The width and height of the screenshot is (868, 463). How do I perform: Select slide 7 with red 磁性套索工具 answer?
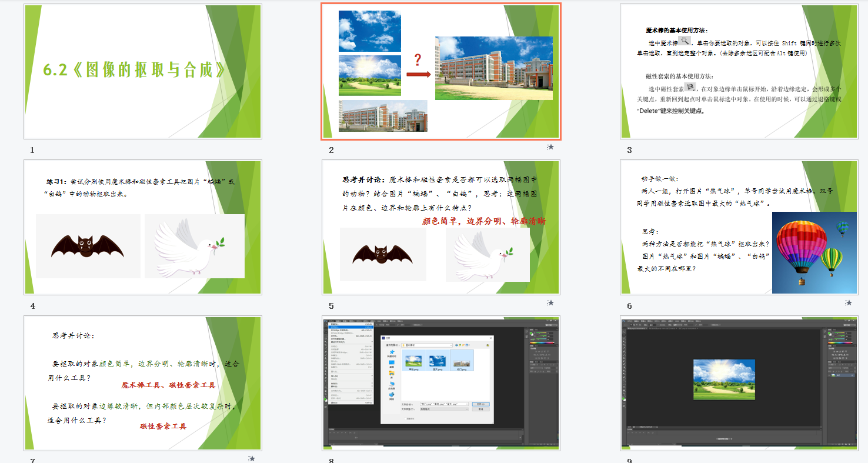pos(143,383)
